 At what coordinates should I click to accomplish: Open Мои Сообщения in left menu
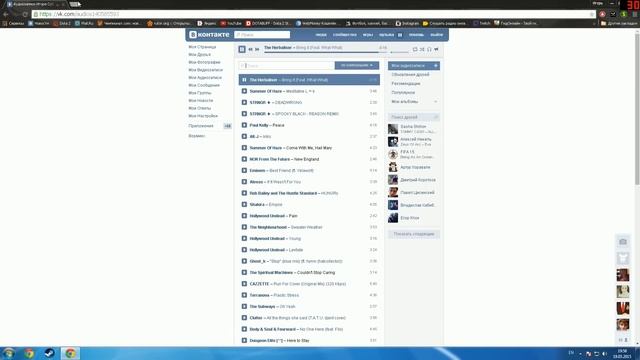204,85
